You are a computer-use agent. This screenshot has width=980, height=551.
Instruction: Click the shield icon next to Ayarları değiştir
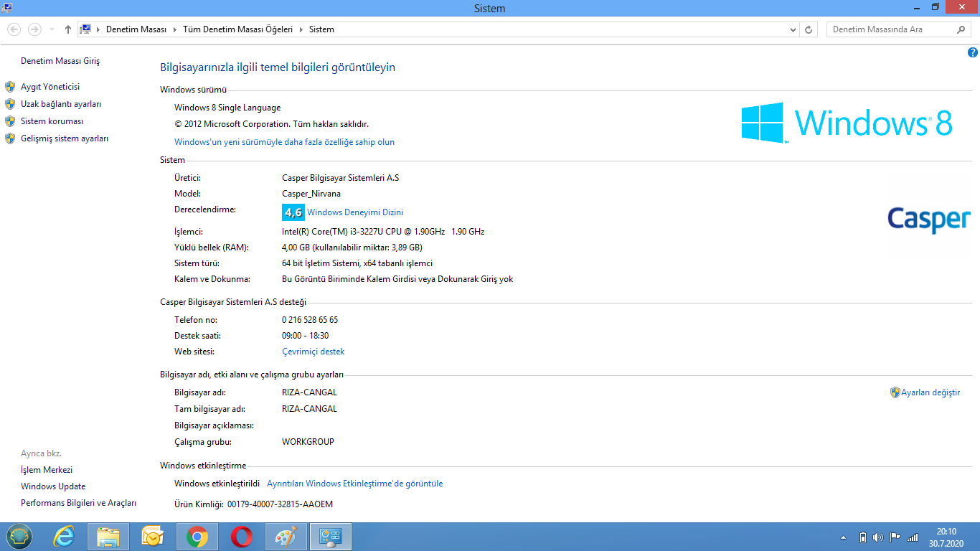click(895, 392)
